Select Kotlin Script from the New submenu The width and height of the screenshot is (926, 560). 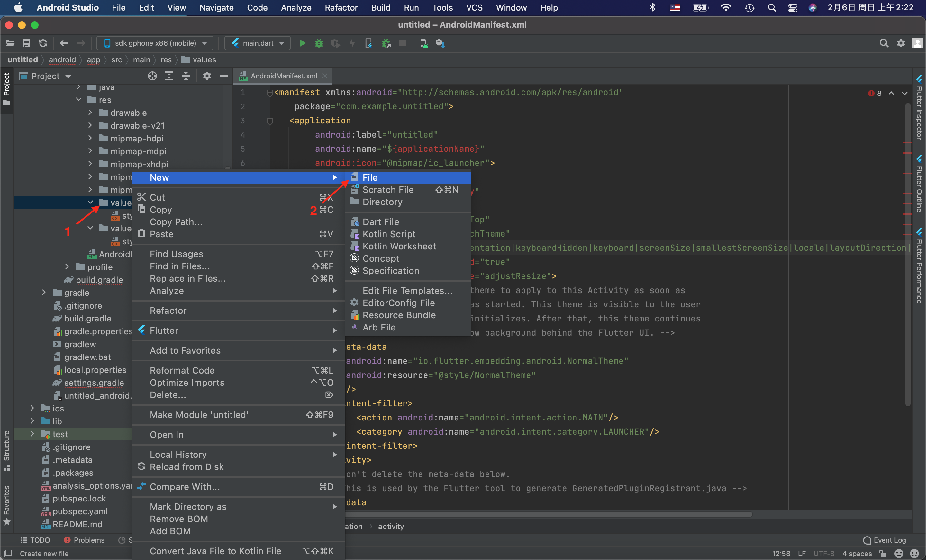tap(408, 234)
